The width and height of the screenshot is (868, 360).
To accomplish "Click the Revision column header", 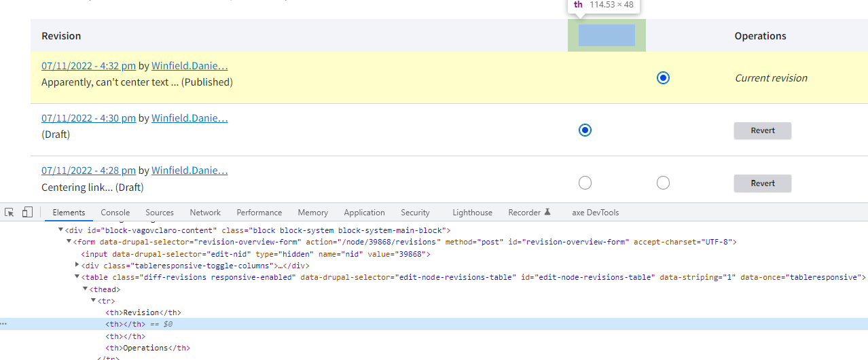I will [x=61, y=36].
